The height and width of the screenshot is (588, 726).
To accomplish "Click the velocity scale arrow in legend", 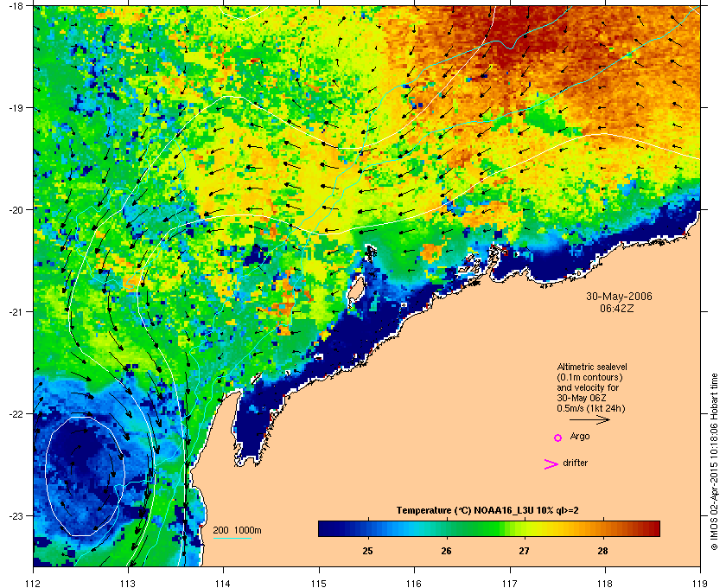I will (x=589, y=420).
